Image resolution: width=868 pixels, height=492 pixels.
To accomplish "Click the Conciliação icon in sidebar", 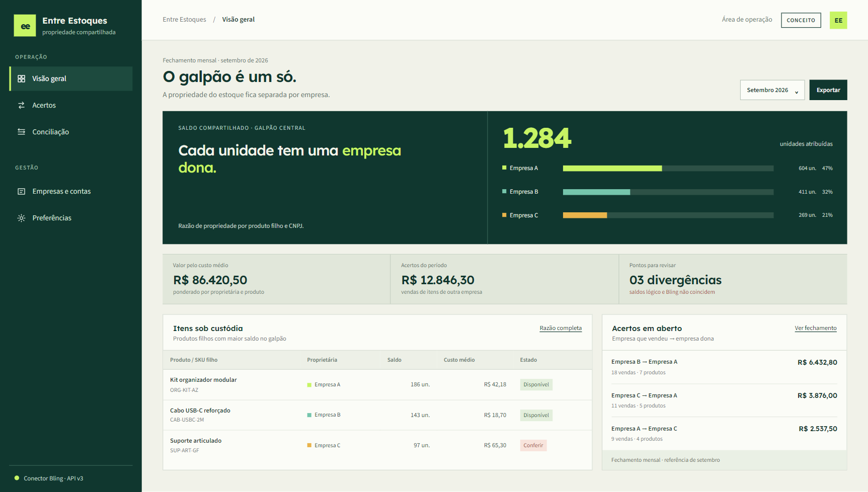I will click(x=21, y=132).
